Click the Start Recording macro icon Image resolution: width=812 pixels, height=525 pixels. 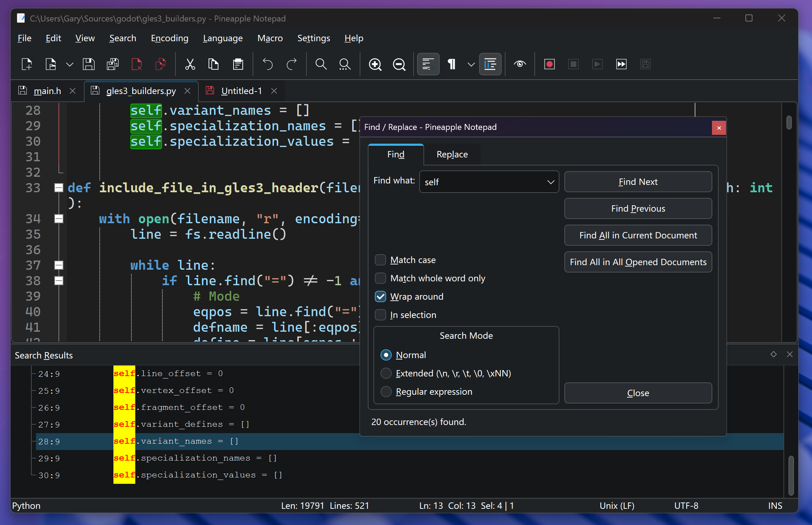(550, 64)
